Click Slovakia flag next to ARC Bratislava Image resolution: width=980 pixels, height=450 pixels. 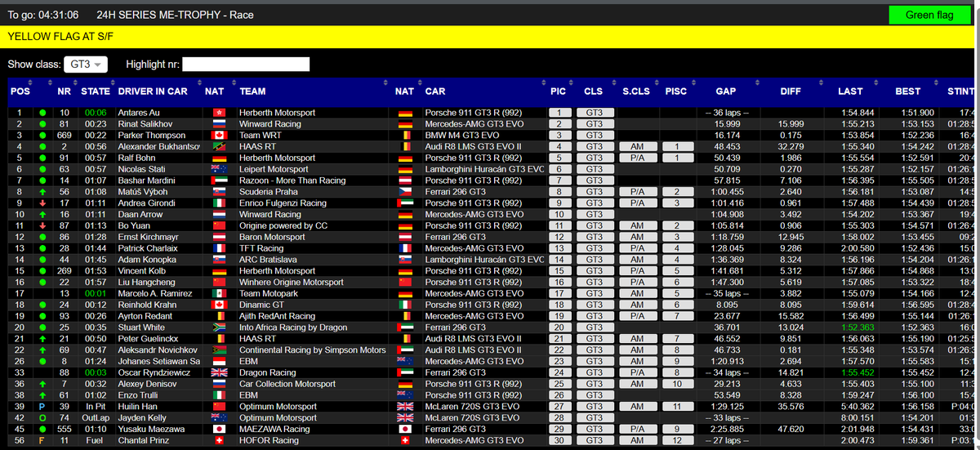pyautogui.click(x=405, y=259)
